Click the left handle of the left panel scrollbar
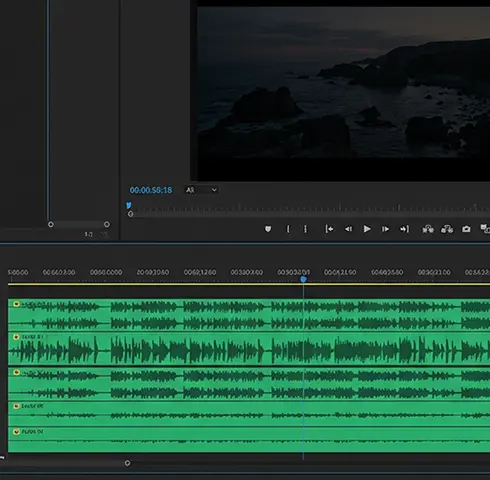490x480 pixels. click(51, 224)
